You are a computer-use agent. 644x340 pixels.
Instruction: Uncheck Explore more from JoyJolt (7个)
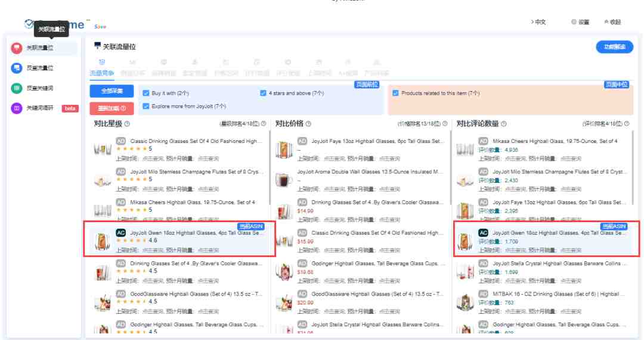[x=146, y=106]
